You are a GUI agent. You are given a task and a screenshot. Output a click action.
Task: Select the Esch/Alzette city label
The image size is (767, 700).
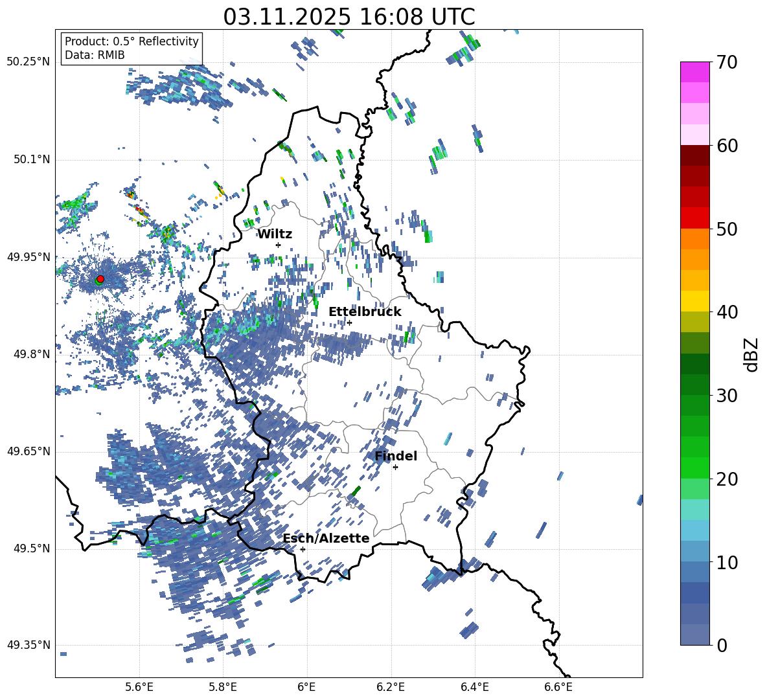(326, 538)
